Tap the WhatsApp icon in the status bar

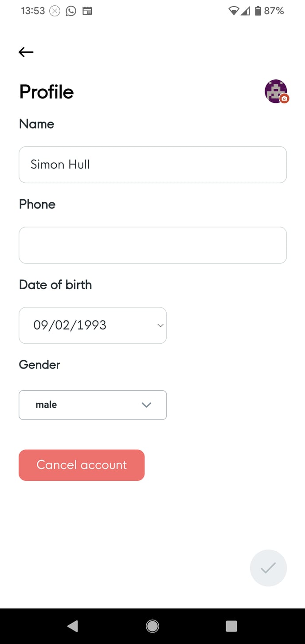(x=71, y=11)
